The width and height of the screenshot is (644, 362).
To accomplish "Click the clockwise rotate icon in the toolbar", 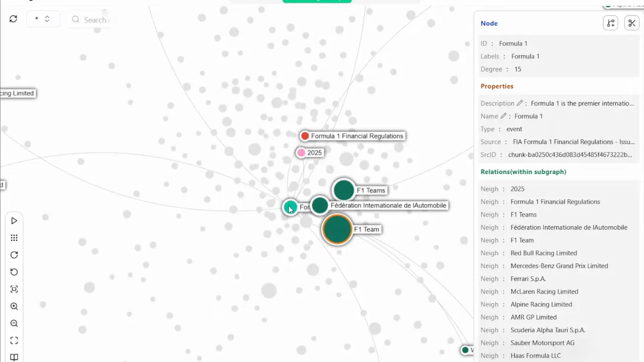I will [14, 255].
